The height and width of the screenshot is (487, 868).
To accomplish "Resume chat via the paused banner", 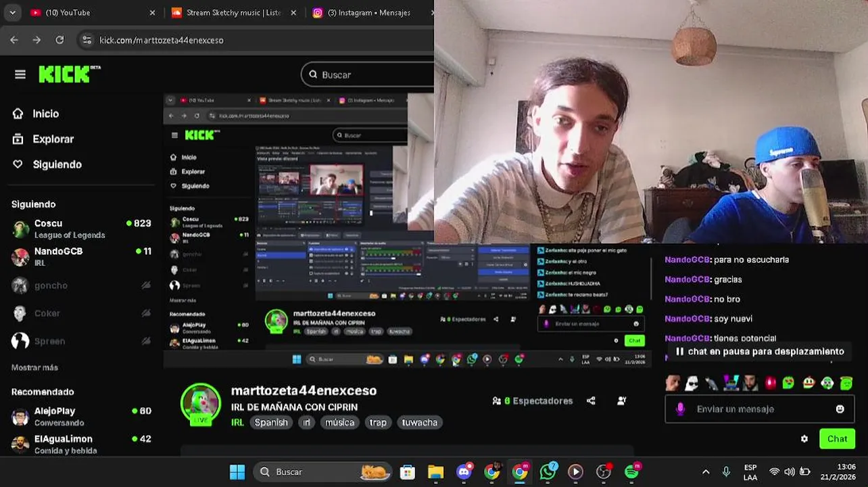I will pos(759,352).
